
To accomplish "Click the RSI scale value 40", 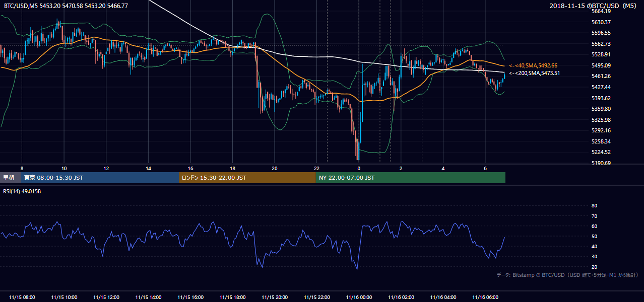I will click(594, 246).
